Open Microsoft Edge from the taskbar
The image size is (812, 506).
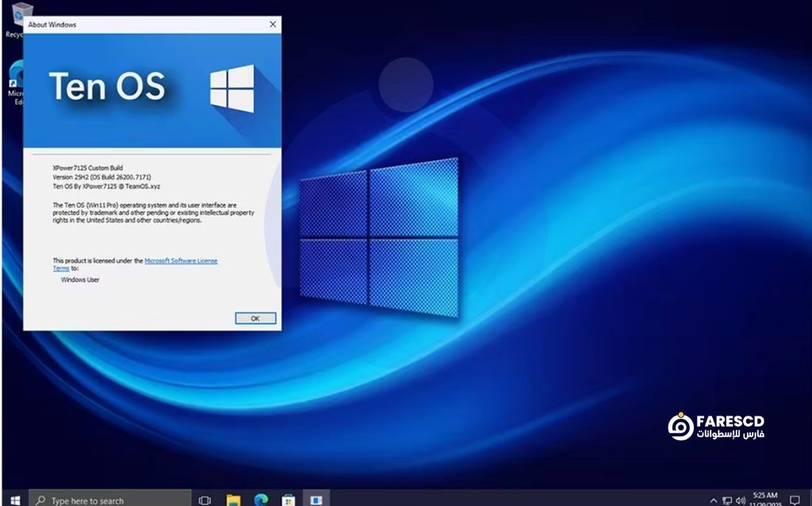pyautogui.click(x=261, y=500)
